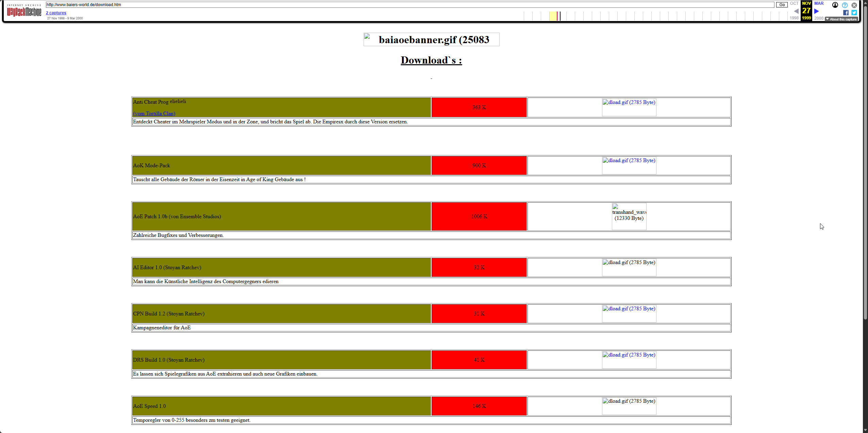Download AoE Speed 1.0 via dload.gif

click(x=629, y=406)
